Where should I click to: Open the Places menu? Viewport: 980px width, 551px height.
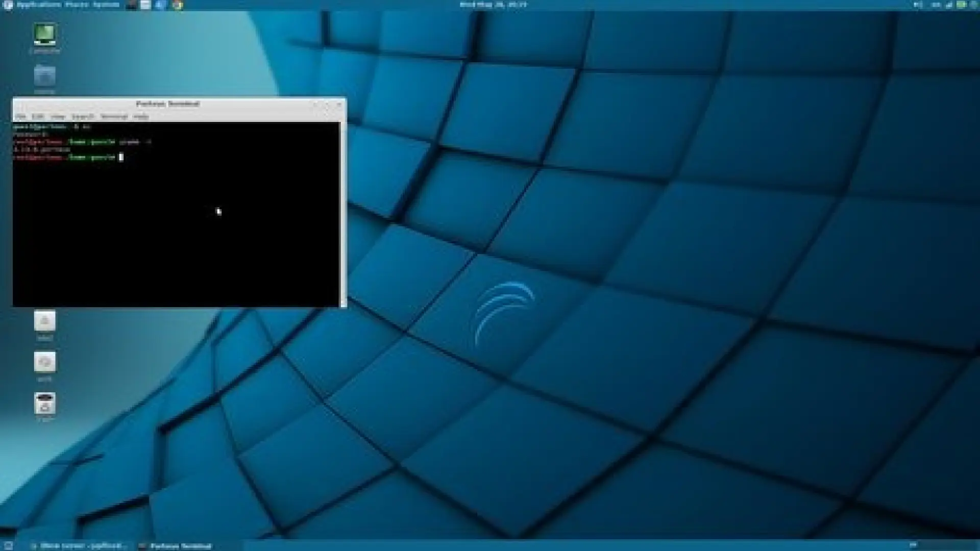(77, 5)
